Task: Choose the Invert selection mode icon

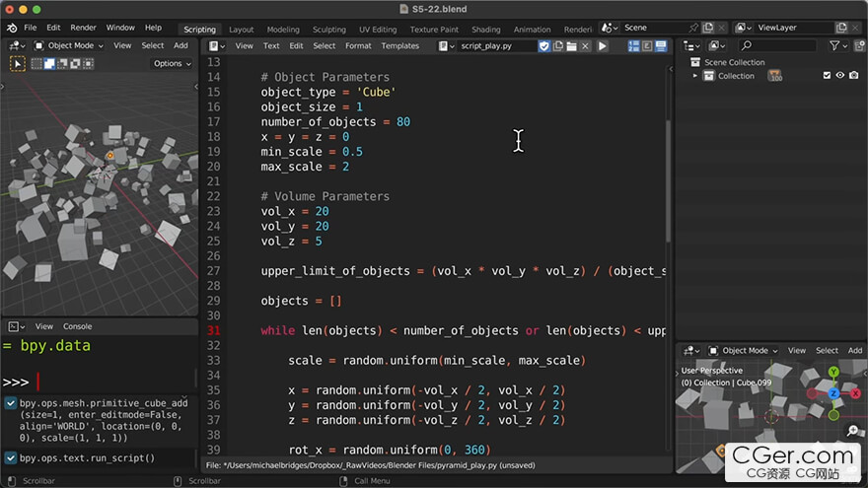Action: point(75,64)
